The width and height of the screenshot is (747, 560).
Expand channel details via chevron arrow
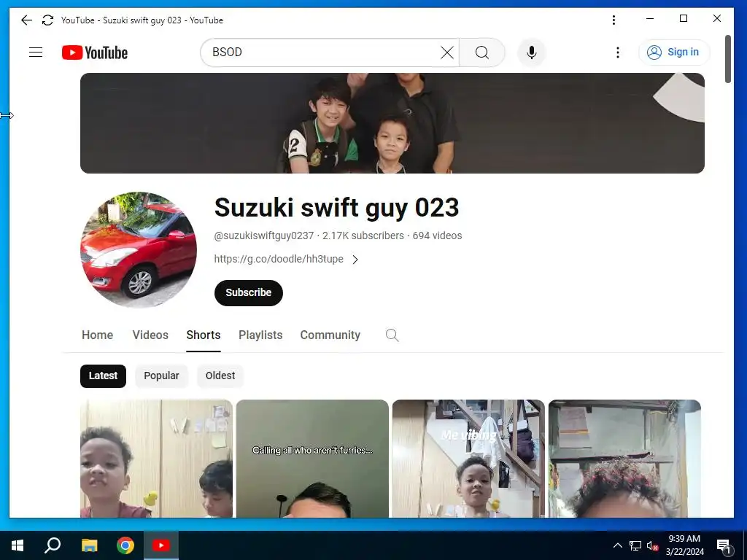click(x=355, y=260)
